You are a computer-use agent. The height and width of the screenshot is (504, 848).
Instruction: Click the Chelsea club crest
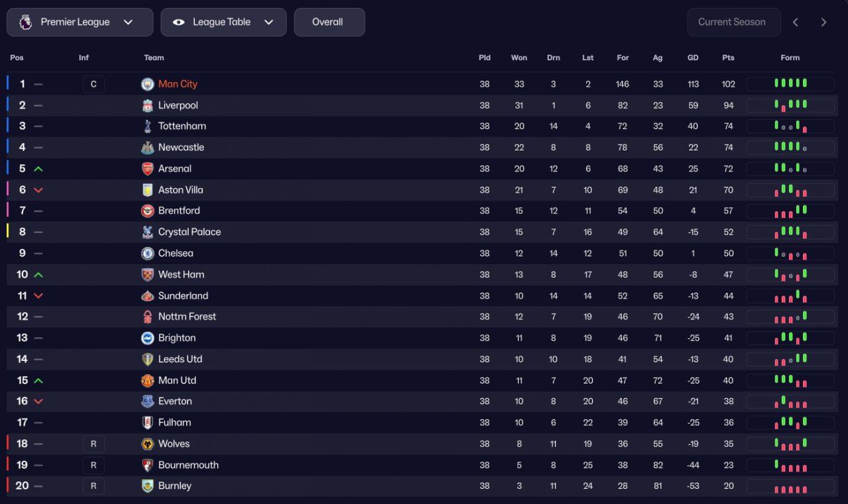pos(148,253)
